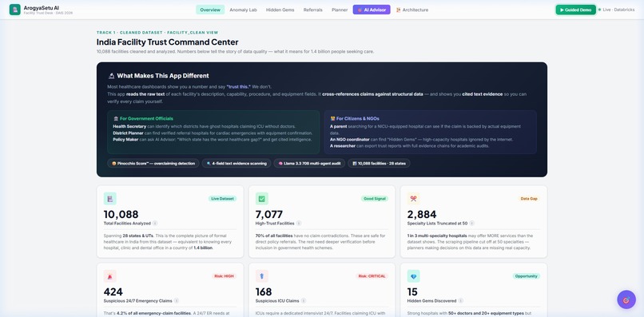Click the Suspicious ICU Claims card icon
The height and width of the screenshot is (317, 644).
pos(261,276)
